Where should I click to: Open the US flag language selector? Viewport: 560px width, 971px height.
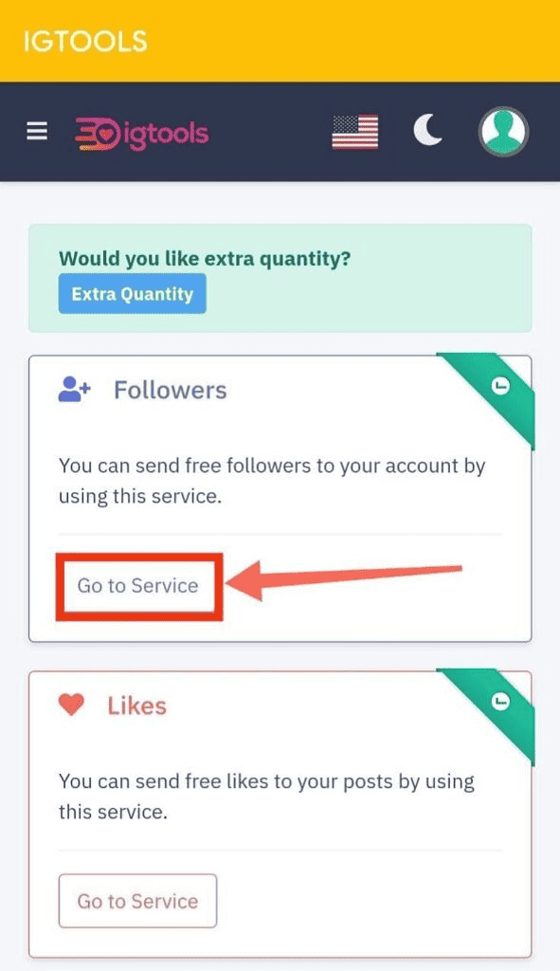[355, 131]
